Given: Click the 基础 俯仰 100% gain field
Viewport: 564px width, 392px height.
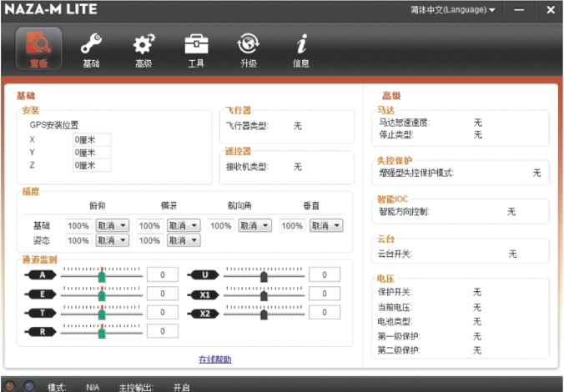Looking at the screenshot, I should click(78, 225).
